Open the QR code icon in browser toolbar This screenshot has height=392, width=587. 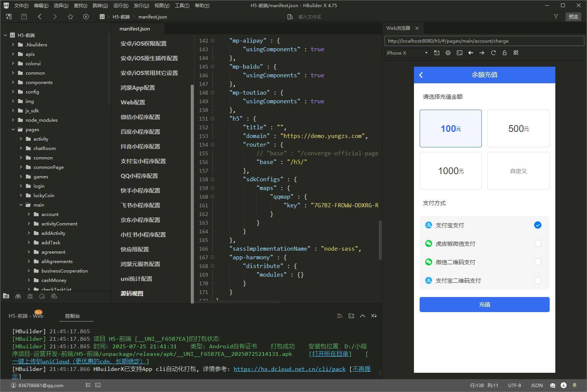point(516,53)
